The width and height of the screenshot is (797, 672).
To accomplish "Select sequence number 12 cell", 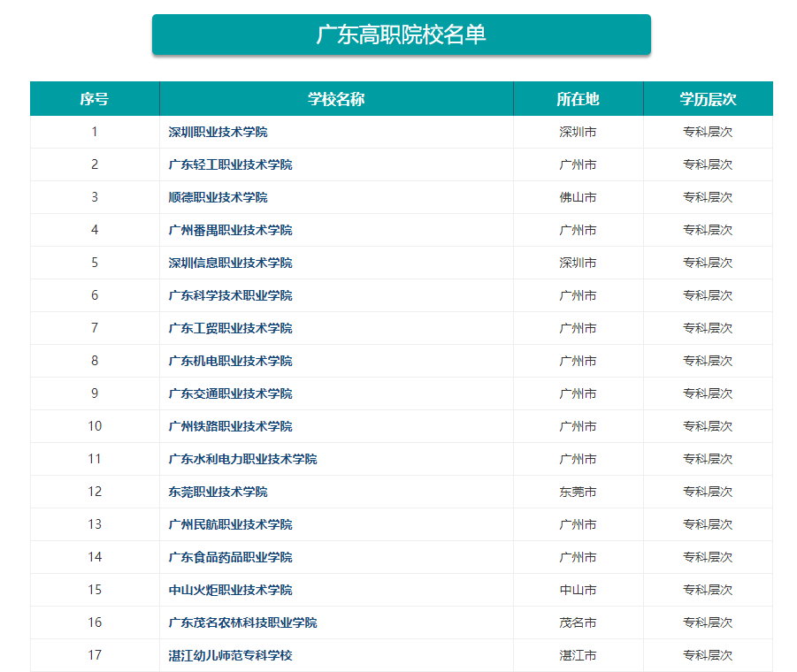I will coord(95,492).
